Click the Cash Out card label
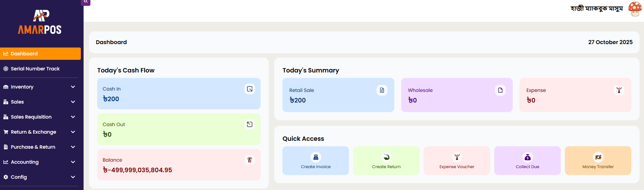This screenshot has width=644, height=190. coord(114,124)
